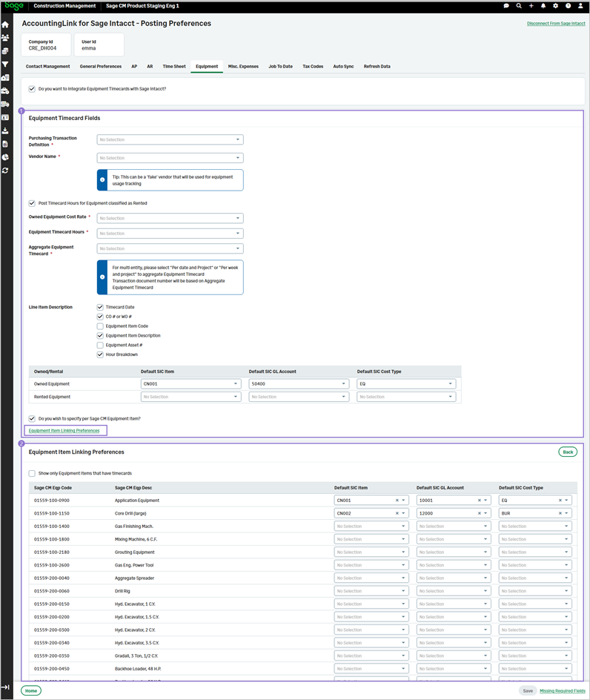The image size is (590, 700).
Task: Clear 12000 GL Account in Core Drill row
Action: 480,513
